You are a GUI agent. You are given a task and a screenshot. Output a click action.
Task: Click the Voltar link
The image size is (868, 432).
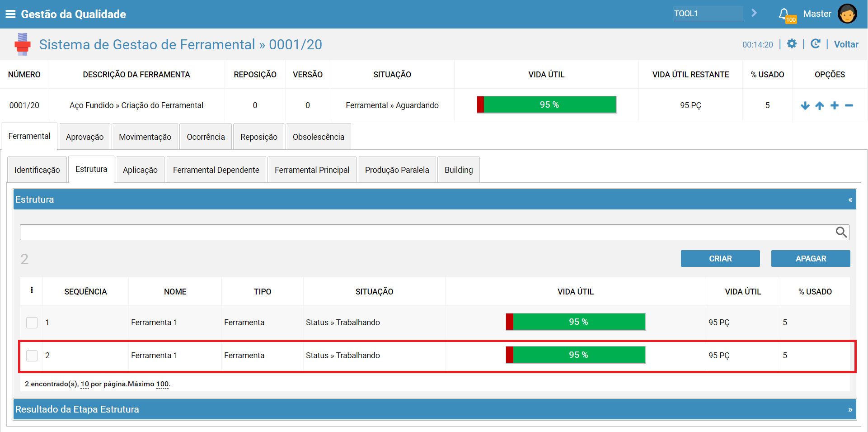pyautogui.click(x=846, y=44)
